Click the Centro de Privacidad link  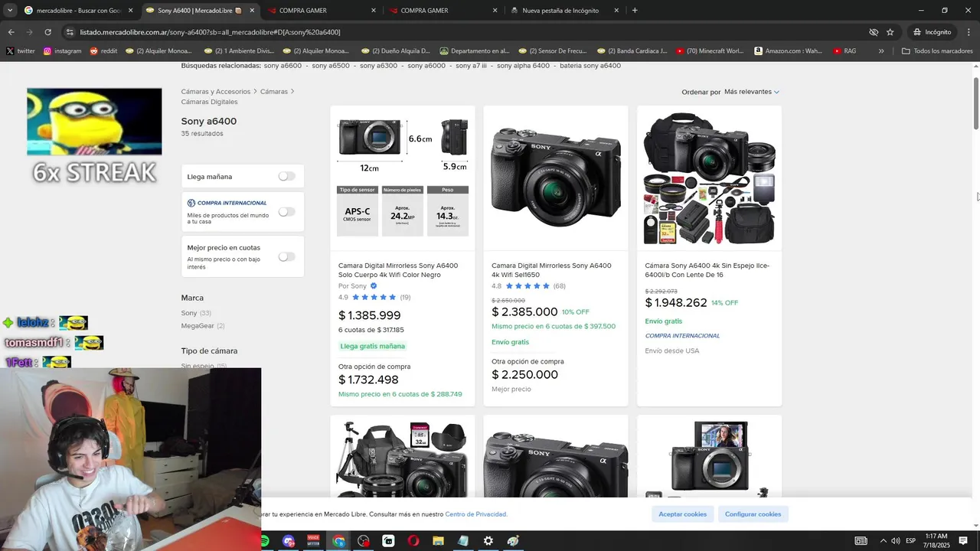pyautogui.click(x=475, y=514)
